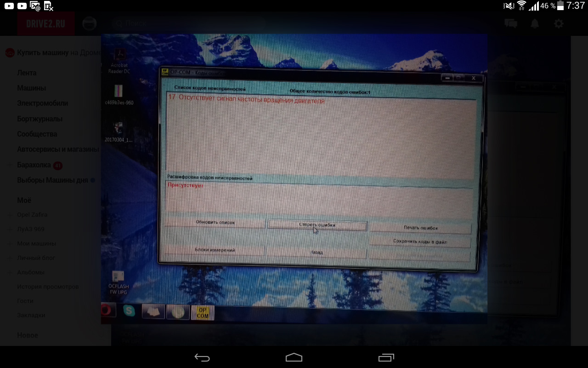Tap the DRIVE2.RU logo

click(x=45, y=24)
